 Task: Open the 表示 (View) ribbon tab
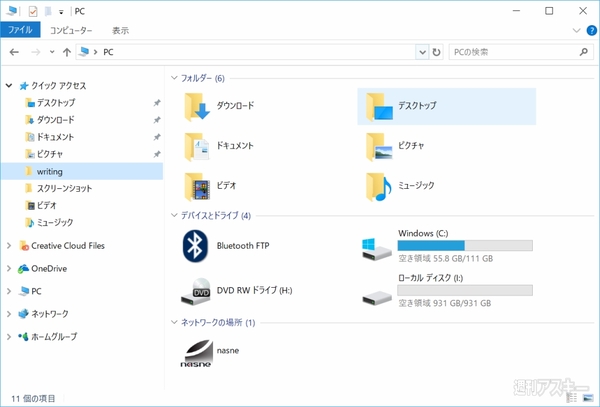[x=121, y=30]
